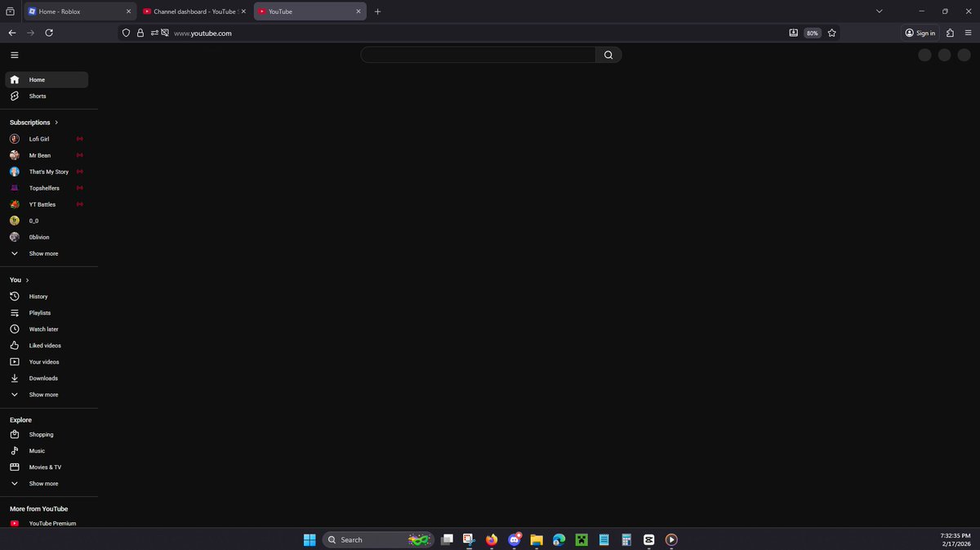The width and height of the screenshot is (980, 550).
Task: Click Sign in for Firefox account
Action: click(x=920, y=33)
